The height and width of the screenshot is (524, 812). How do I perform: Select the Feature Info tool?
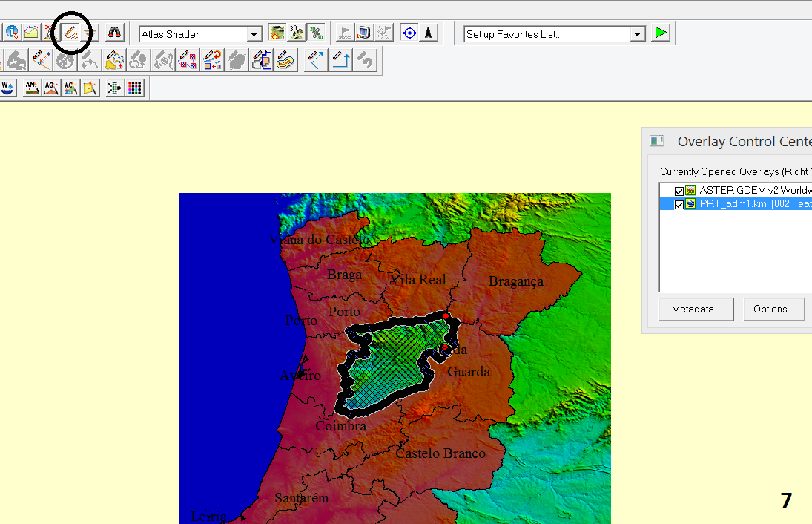13,32
